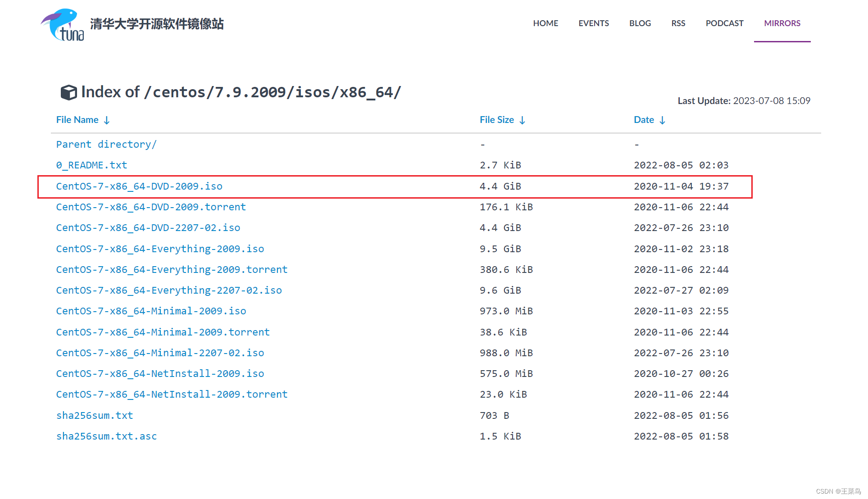This screenshot has height=499, width=868.
Task: Download CentOS-7-x86_64-DVD-2009.torrent
Action: coord(151,207)
